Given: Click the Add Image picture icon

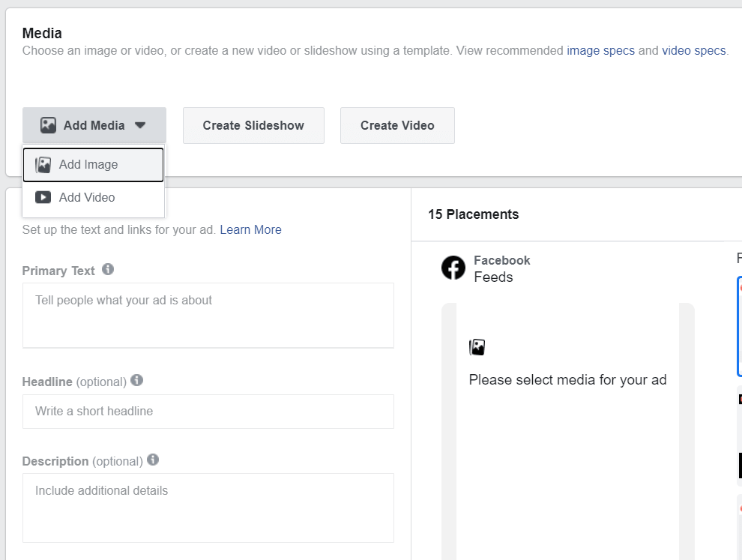Looking at the screenshot, I should (x=43, y=165).
